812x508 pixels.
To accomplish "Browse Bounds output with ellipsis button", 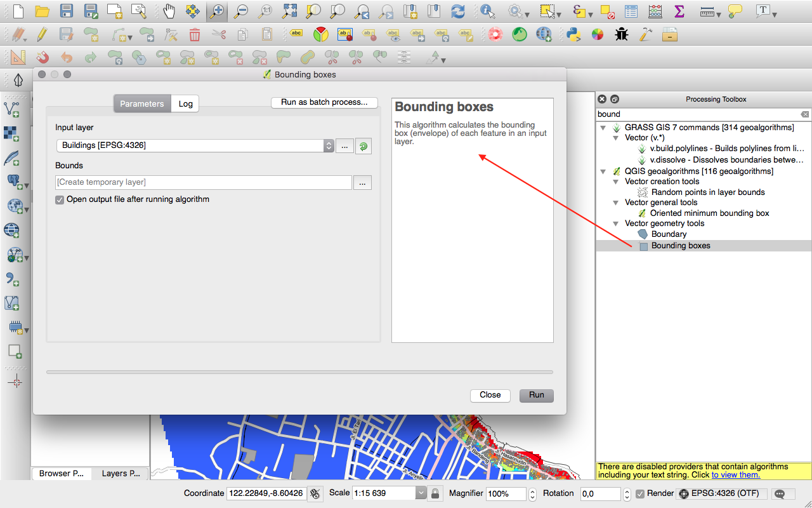I will tap(362, 182).
